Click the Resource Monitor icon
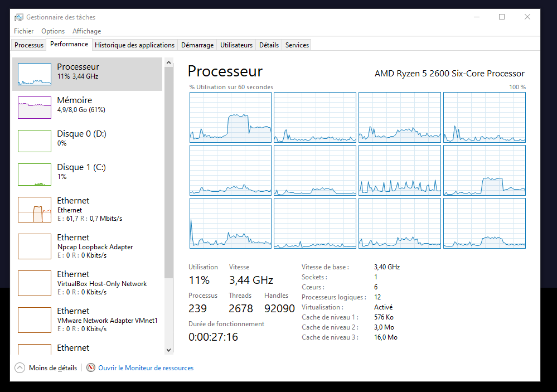 tap(91, 367)
